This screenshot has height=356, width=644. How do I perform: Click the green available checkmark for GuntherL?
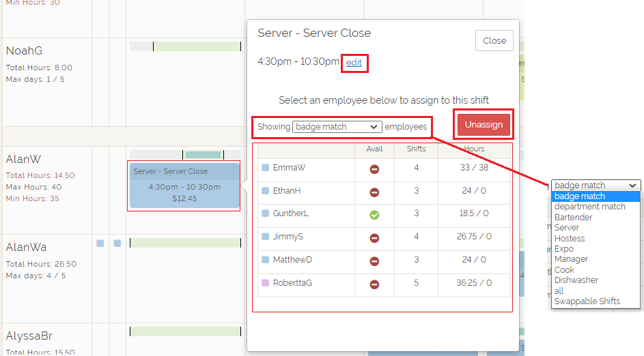point(374,214)
